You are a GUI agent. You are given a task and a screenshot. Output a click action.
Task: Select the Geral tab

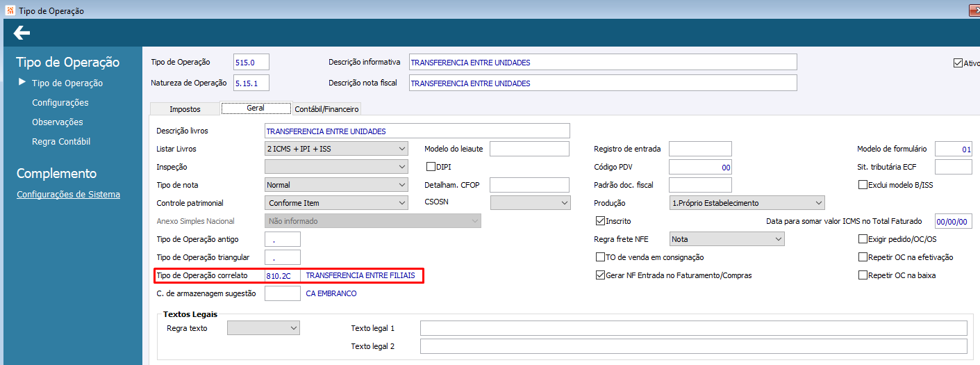(x=256, y=108)
